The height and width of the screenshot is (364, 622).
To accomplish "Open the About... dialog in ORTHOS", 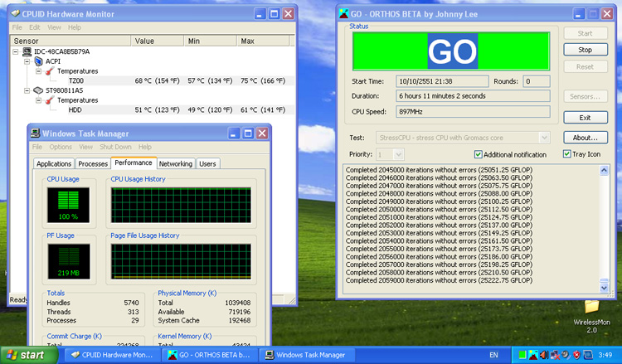I will 586,138.
